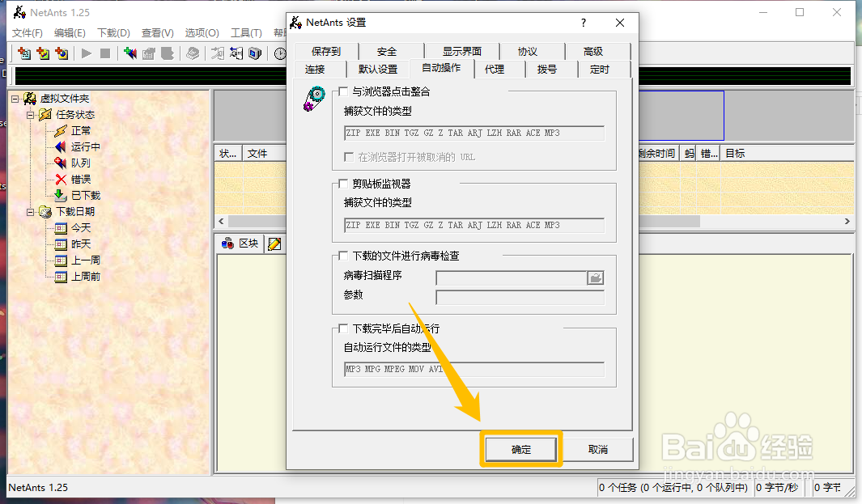
Task: Check 下载的文件进行病毒检查 option
Action: pyautogui.click(x=344, y=256)
